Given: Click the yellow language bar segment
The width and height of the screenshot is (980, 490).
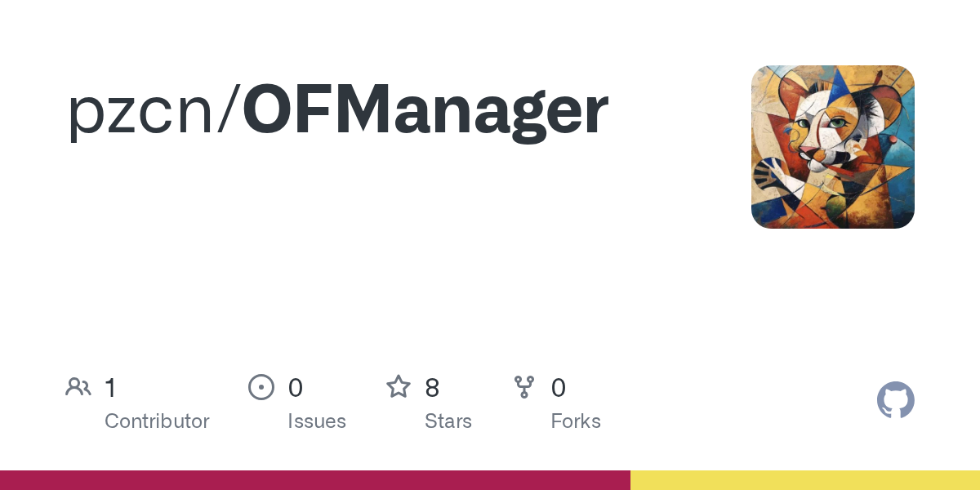Looking at the screenshot, I should pos(805,480).
